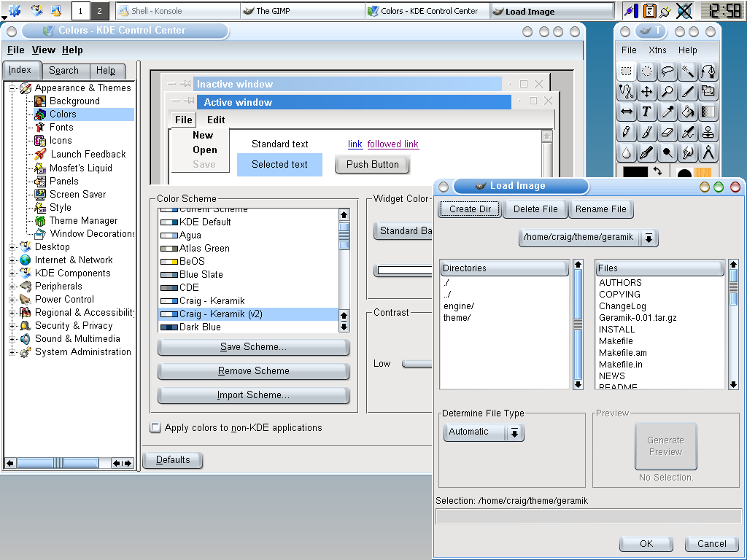Switch to virtual desktop 2 in pager
747x560 pixels.
[x=99, y=11]
